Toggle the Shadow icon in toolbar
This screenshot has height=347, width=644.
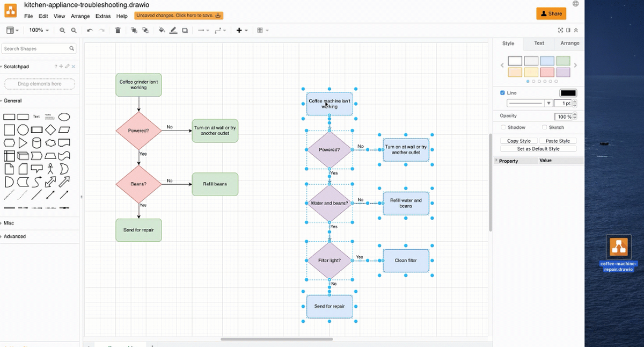185,31
